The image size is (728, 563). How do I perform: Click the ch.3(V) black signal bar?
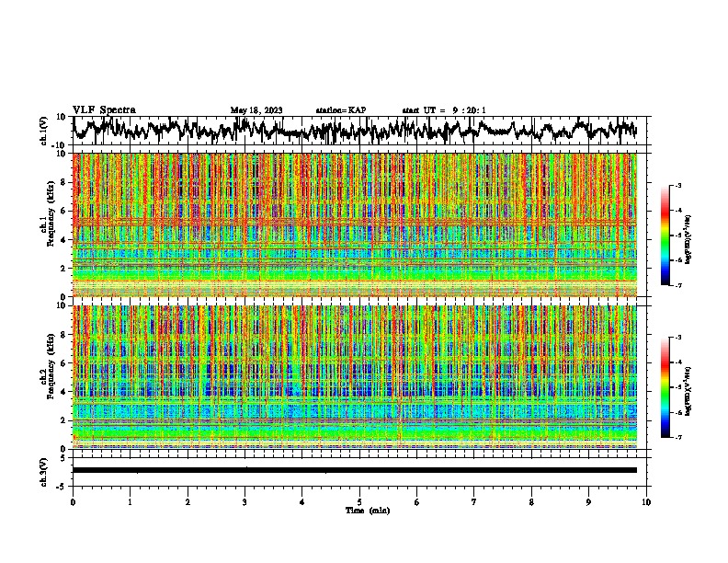coord(355,470)
